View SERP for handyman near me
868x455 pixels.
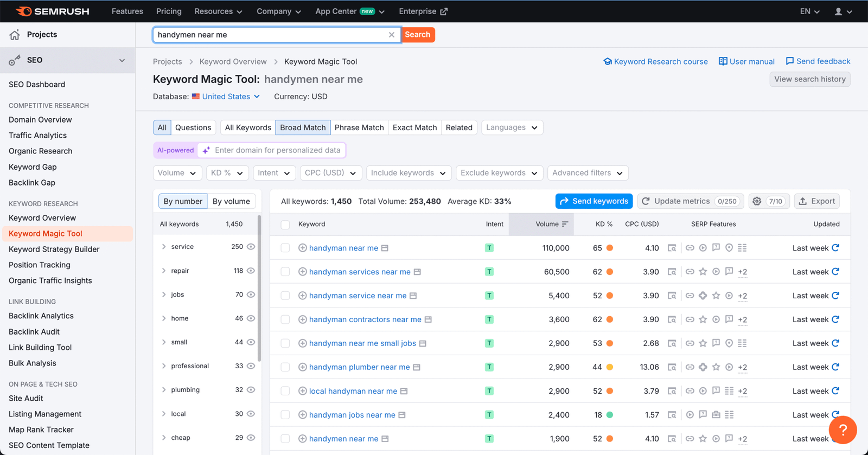pos(672,248)
